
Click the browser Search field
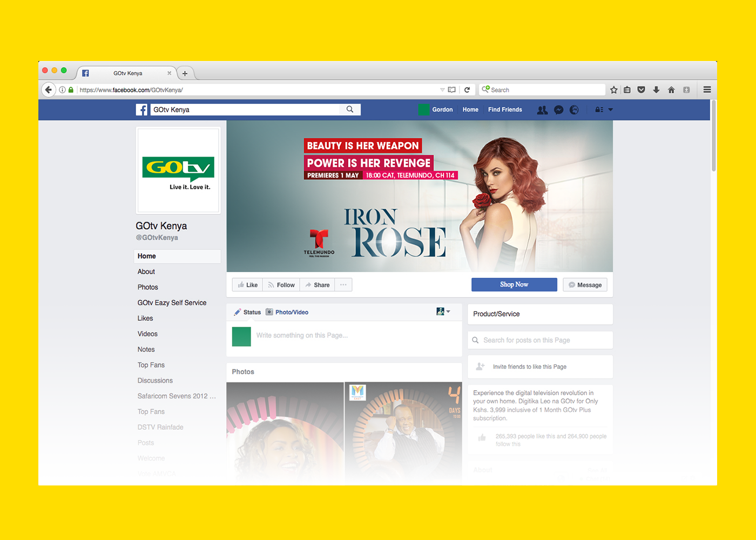pos(542,90)
